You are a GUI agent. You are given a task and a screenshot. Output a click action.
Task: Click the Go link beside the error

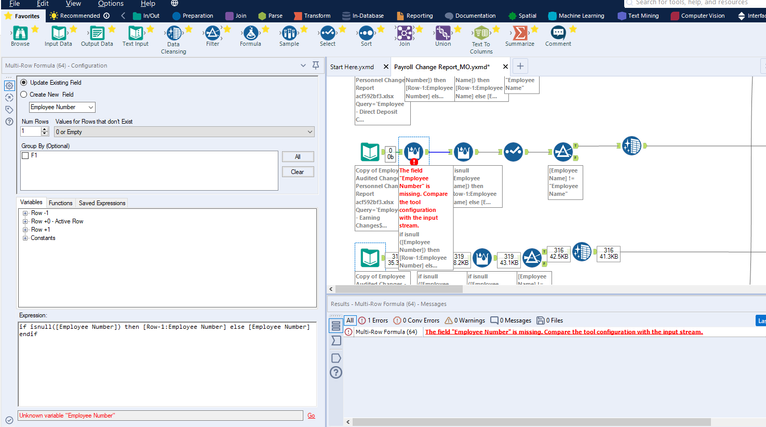pos(310,415)
